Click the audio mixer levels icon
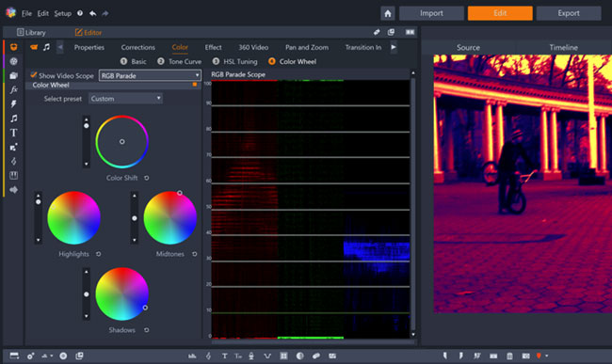Image resolution: width=612 pixels, height=364 pixels. click(x=192, y=356)
